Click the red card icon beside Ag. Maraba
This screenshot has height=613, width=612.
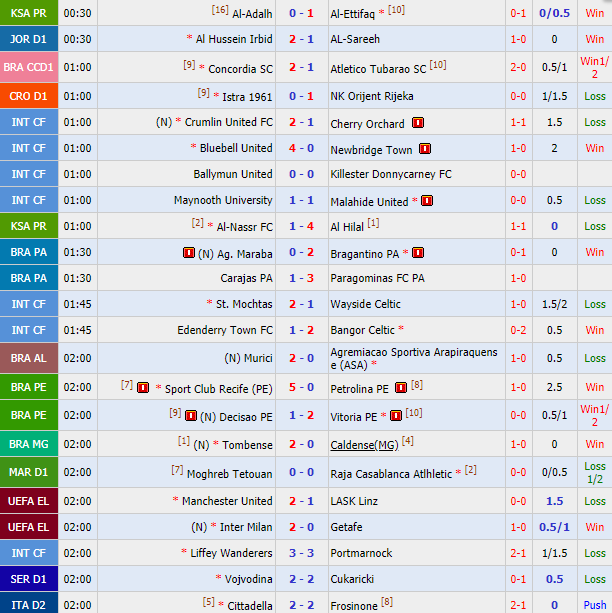click(x=189, y=253)
